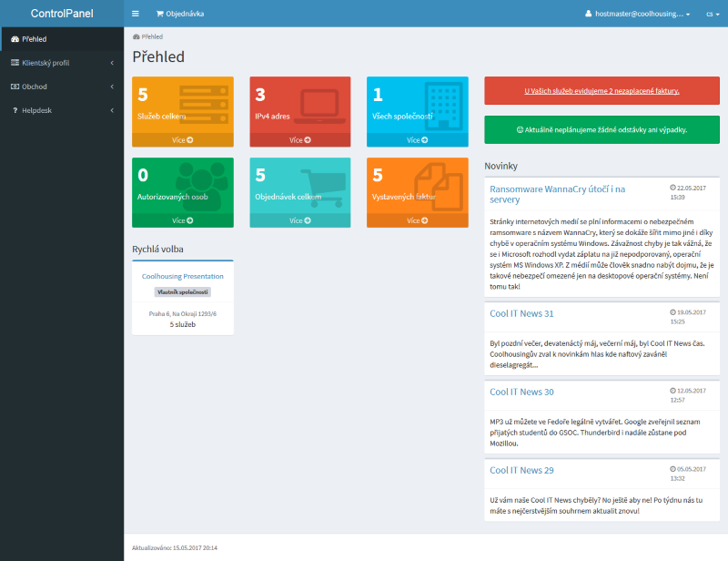Click the building icon on Všech společností tile
728x561 pixels.
click(x=444, y=106)
